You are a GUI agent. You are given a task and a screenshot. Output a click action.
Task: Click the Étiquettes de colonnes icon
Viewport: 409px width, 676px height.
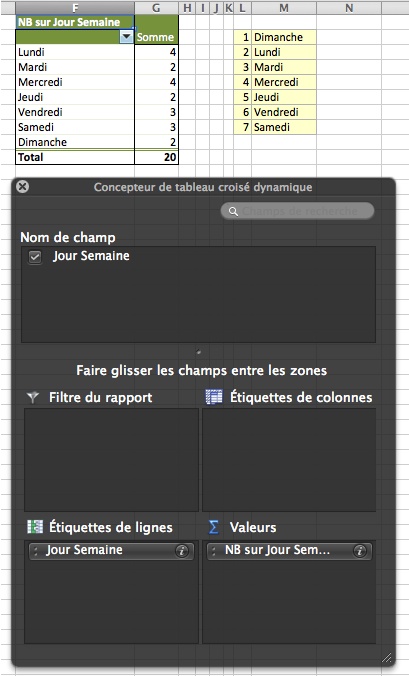(214, 397)
